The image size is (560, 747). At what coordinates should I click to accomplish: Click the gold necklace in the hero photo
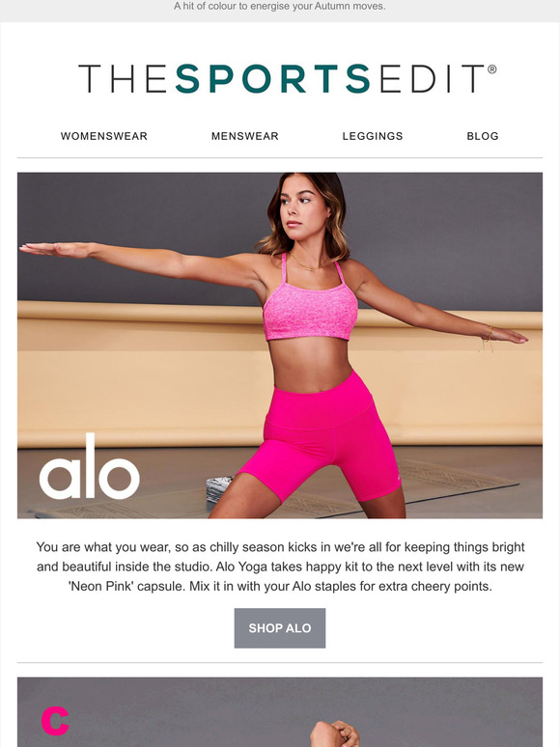tap(308, 263)
